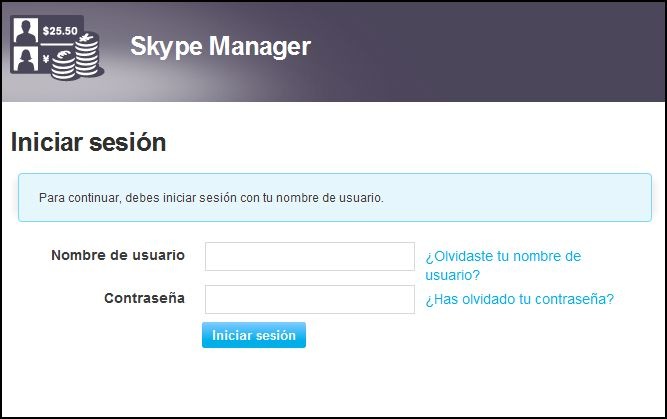This screenshot has width=667, height=419.
Task: Click the tall coin stack icon
Action: click(x=87, y=56)
